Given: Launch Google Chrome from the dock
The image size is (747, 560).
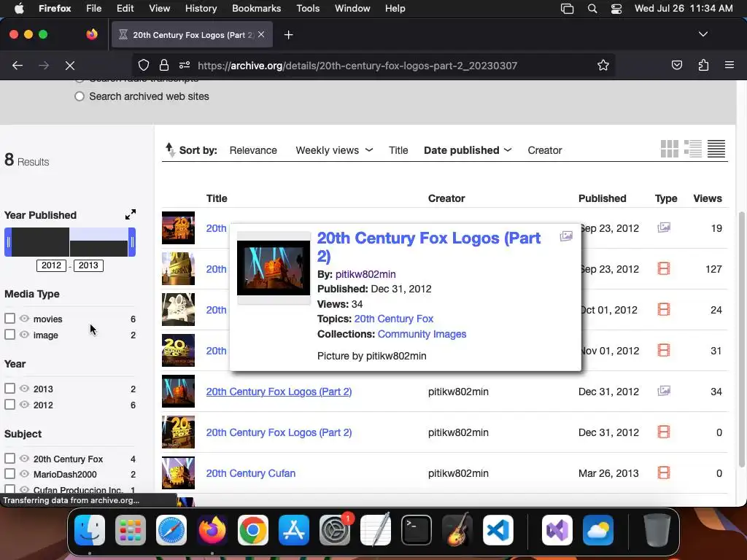Looking at the screenshot, I should (x=253, y=530).
